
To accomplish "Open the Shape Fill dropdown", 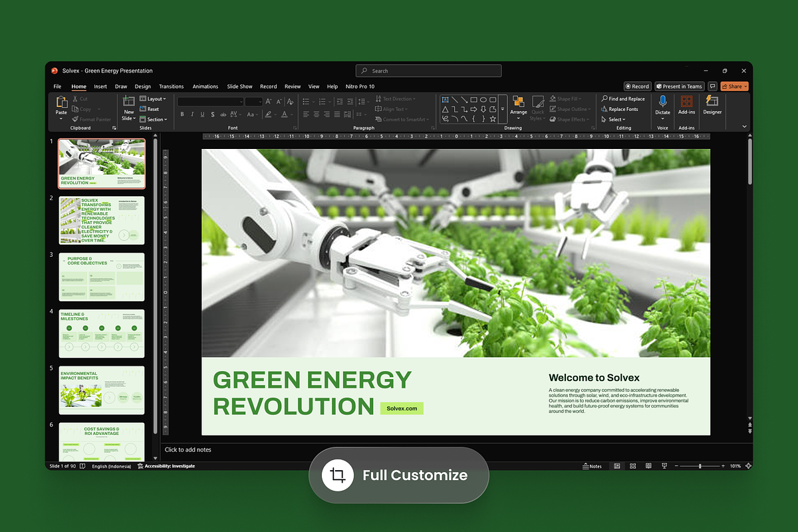I will tap(565, 99).
